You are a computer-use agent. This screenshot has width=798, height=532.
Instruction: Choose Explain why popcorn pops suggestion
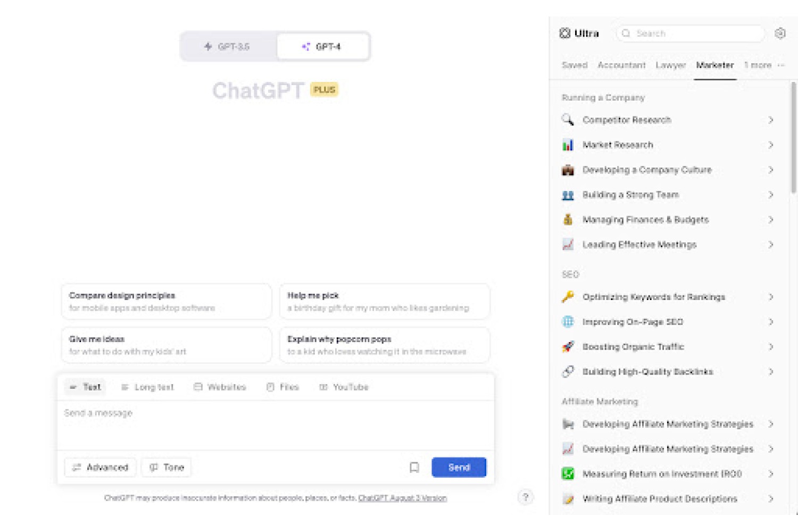(x=385, y=345)
